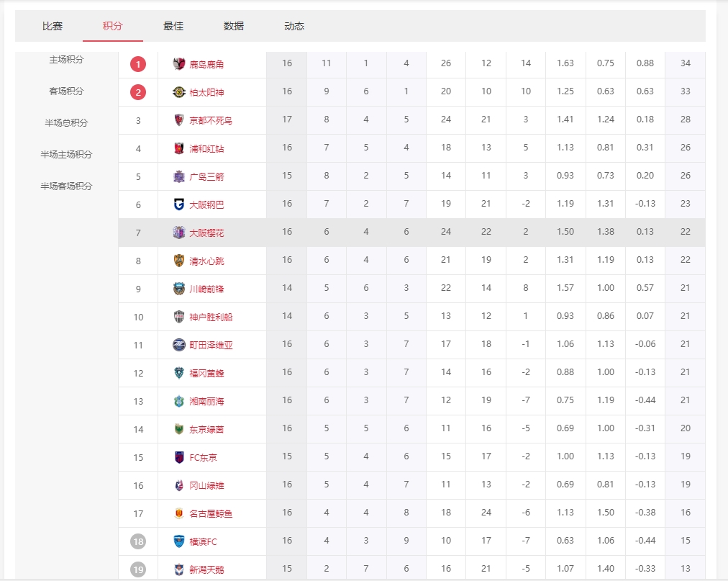Image resolution: width=728 pixels, height=581 pixels.
Task: Switch to the 比赛 tab
Action: point(53,26)
